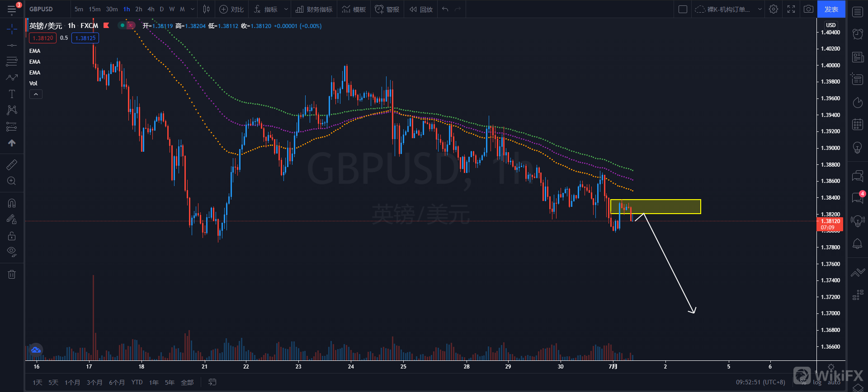Click the blue cloud icon on chart
This screenshot has height=392, width=868.
pos(36,350)
